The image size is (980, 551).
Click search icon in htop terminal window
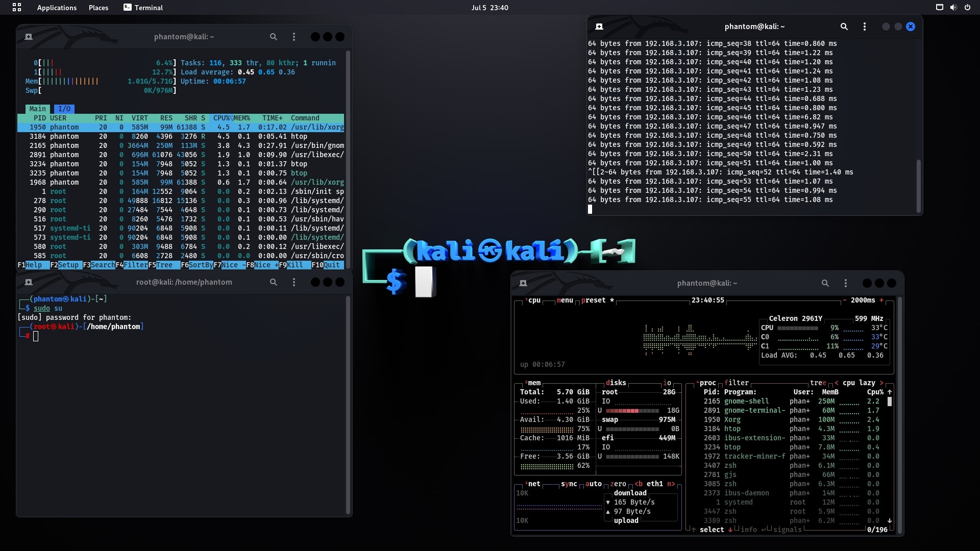click(x=274, y=37)
